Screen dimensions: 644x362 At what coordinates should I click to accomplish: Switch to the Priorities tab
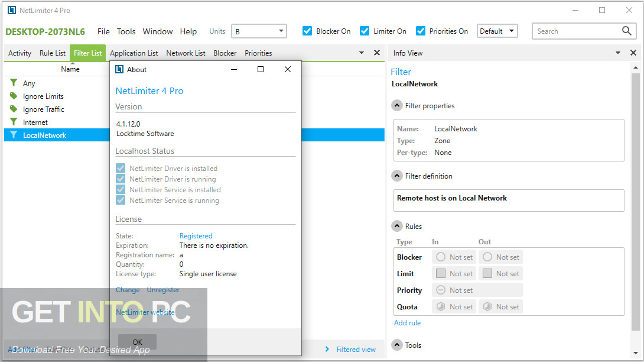[x=258, y=53]
